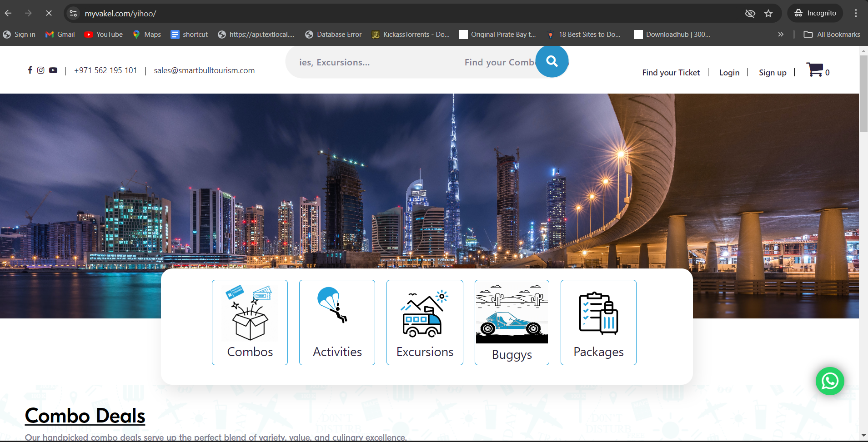Open the Chrome three-dot menu
Viewport: 868px width, 442px height.
(856, 13)
